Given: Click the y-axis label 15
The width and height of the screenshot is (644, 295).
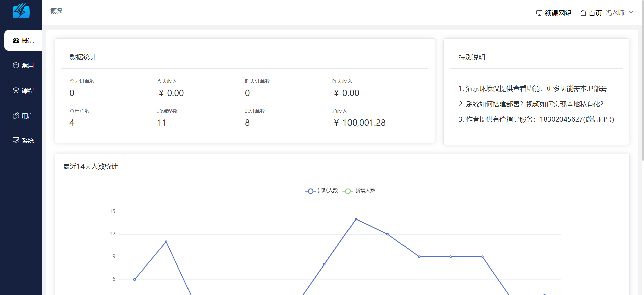Looking at the screenshot, I should pos(112,211).
